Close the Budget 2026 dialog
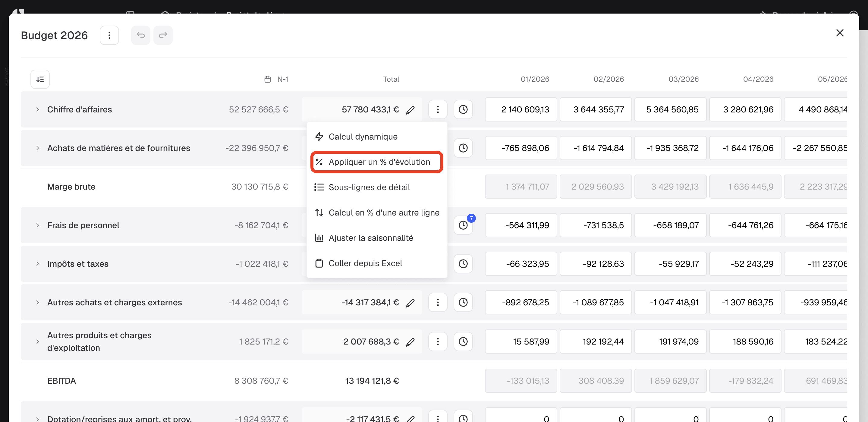 click(x=840, y=33)
